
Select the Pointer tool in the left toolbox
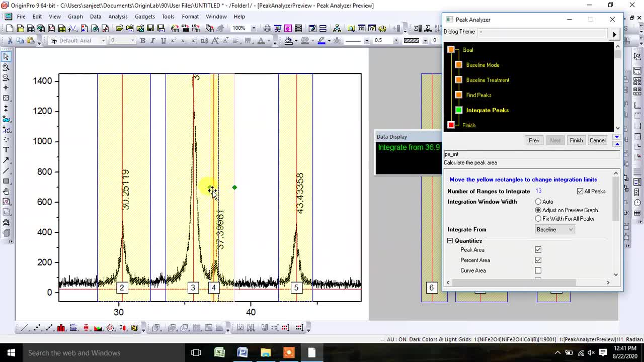[6, 56]
